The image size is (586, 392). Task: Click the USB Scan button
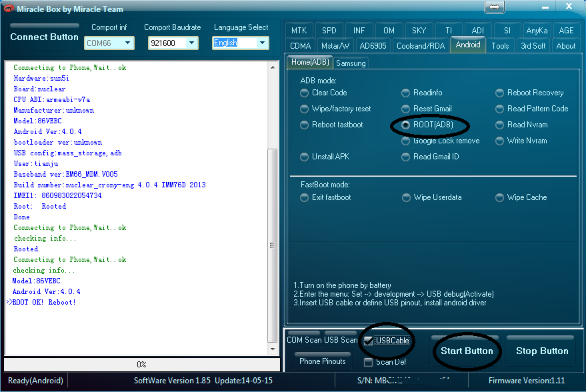341,340
